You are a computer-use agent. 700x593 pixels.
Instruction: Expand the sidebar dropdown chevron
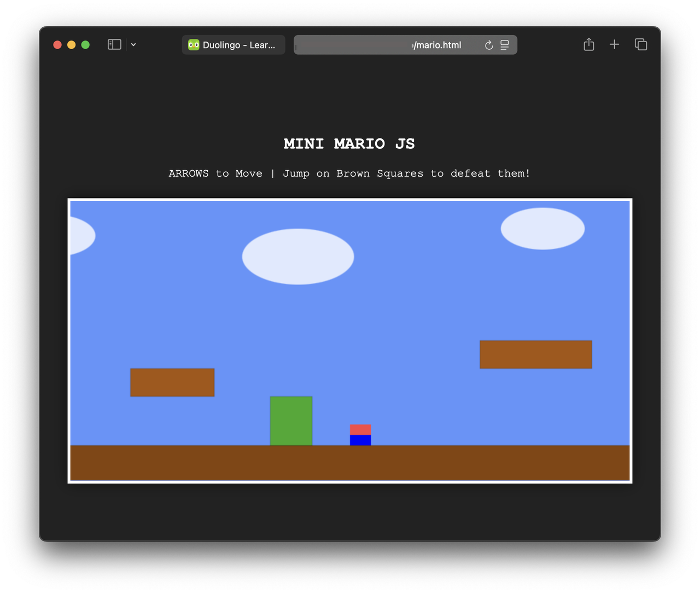tap(133, 45)
